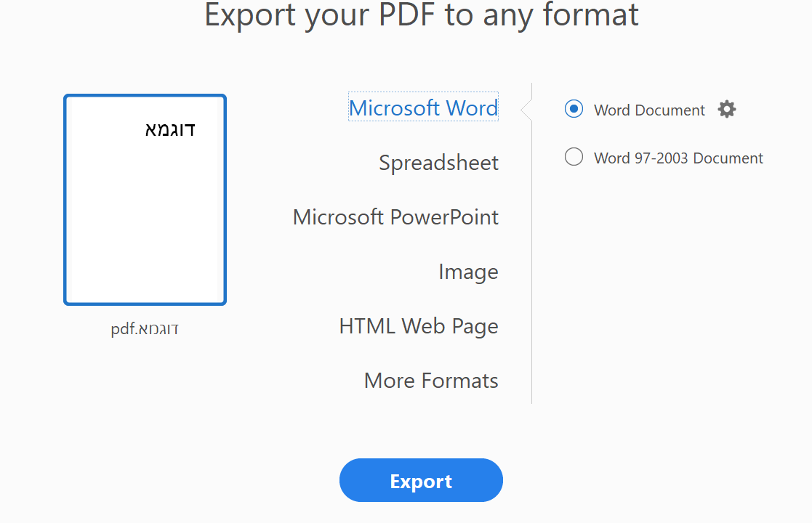Click the Hebrew text inside the page preview

170,130
